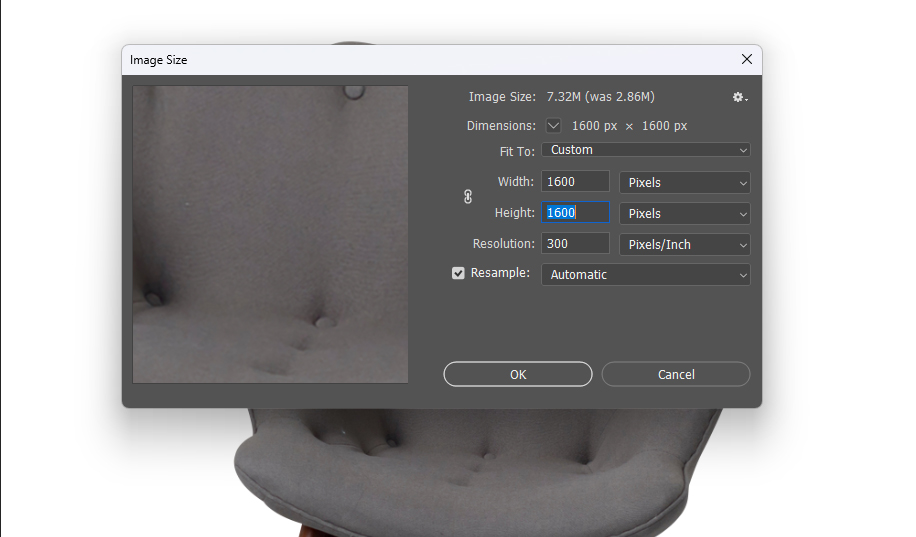Expand the Dimensions unit chevron

554,126
